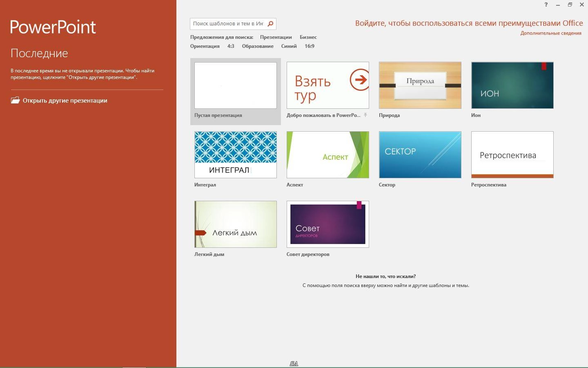Select the blank presentation thumbnail
This screenshot has height=368, width=588.
(x=236, y=85)
